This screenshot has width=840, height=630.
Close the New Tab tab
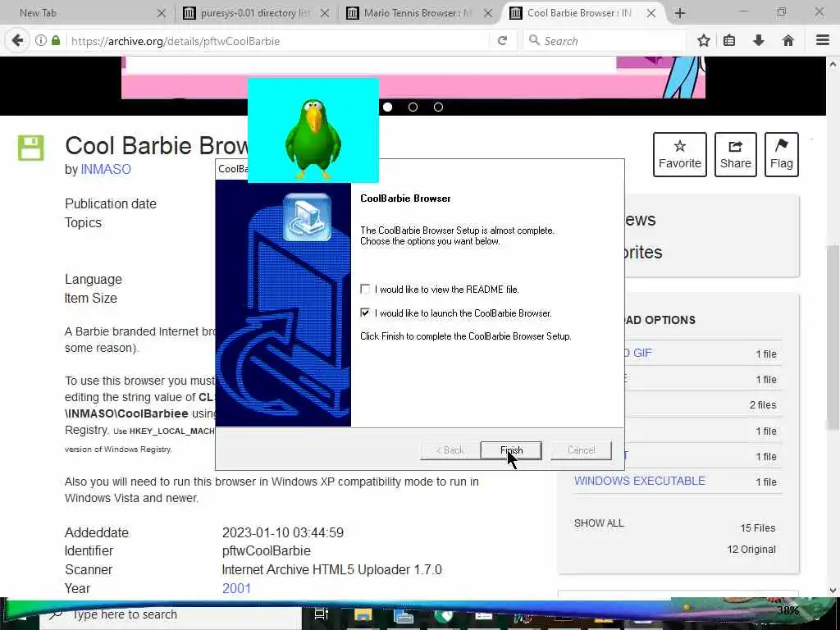162,13
